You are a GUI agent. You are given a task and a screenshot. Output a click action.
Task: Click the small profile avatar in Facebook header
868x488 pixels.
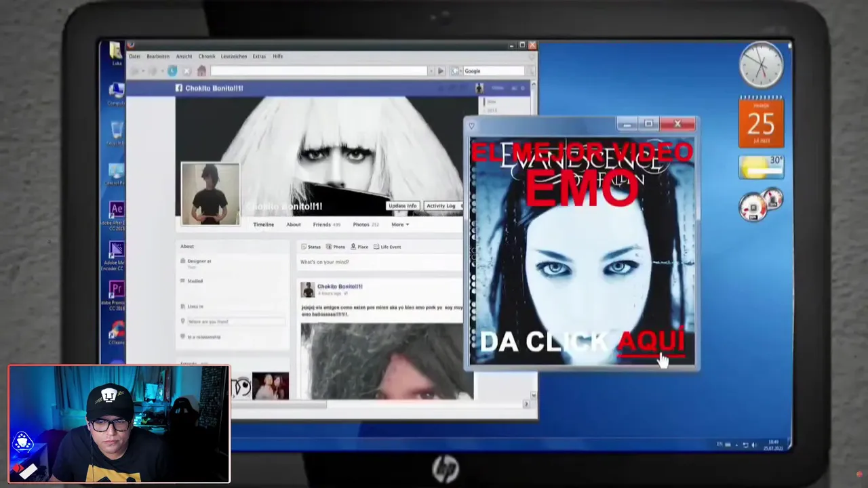[479, 88]
